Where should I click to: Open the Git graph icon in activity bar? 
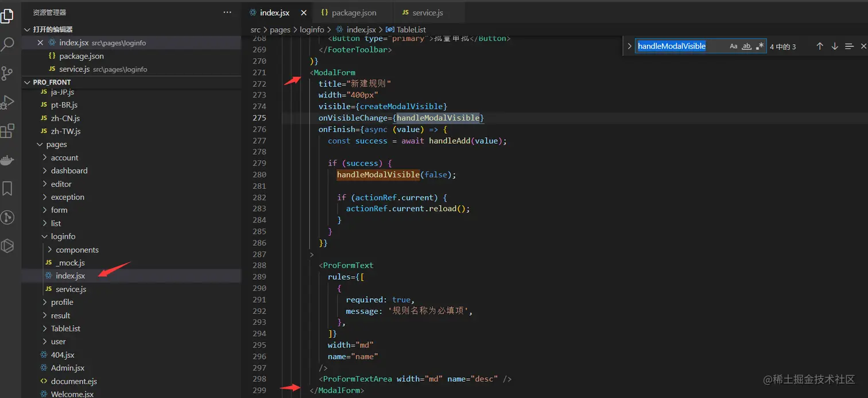(7, 217)
